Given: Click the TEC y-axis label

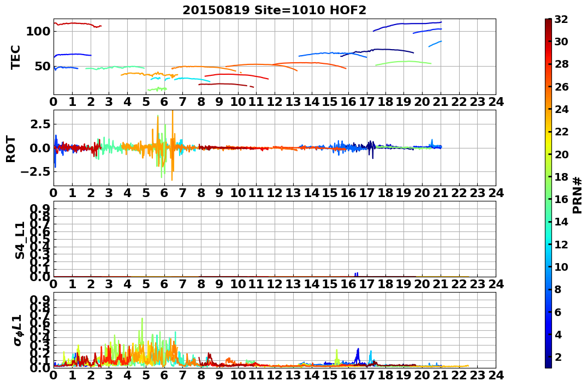Looking at the screenshot, I should [x=15, y=57].
